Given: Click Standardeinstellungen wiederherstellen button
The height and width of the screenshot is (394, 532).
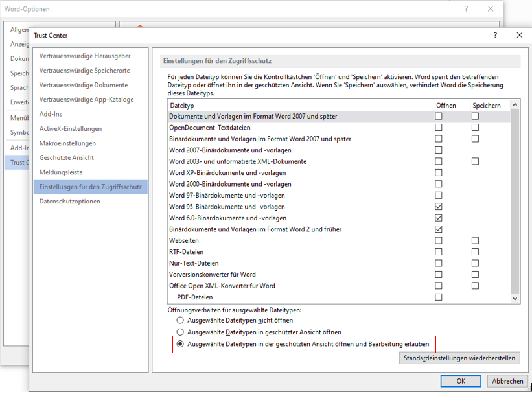Looking at the screenshot, I should pos(459,358).
